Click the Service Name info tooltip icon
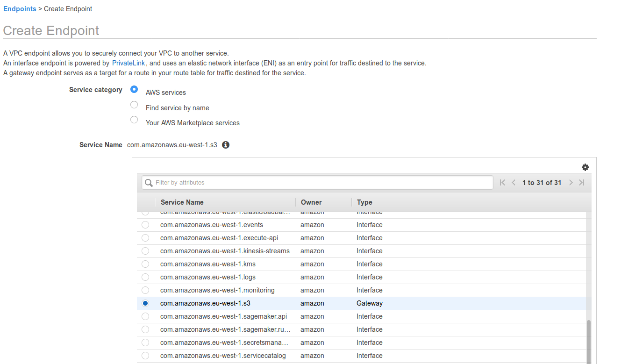The image size is (621, 364). 226,145
